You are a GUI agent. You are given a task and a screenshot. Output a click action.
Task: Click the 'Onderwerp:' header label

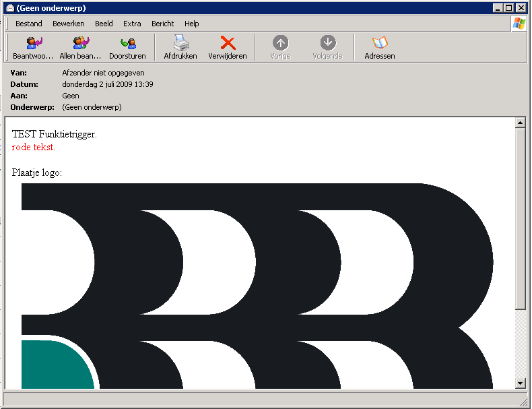pyautogui.click(x=32, y=107)
